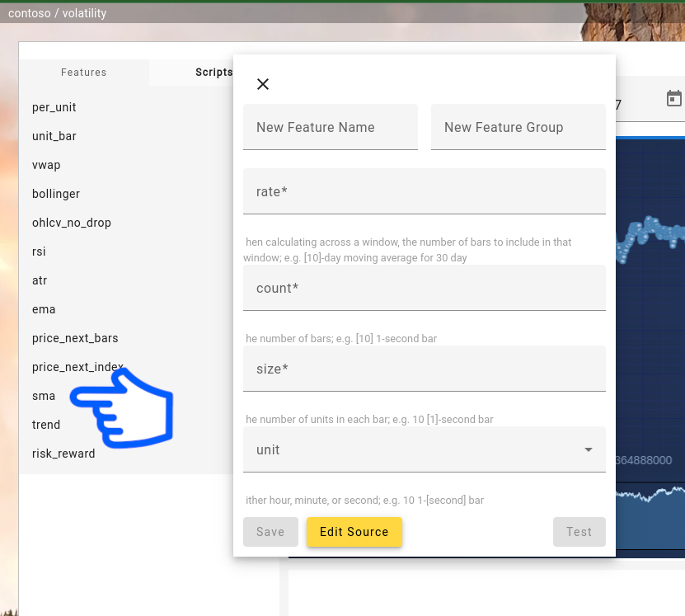The image size is (685, 616).
Task: Open the contoso / volatility breadcrumb
Action: pos(58,13)
